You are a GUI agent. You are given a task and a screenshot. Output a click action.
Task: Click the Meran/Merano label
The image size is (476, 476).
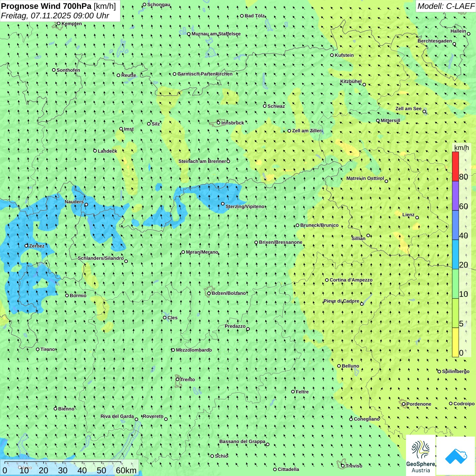click(x=202, y=252)
